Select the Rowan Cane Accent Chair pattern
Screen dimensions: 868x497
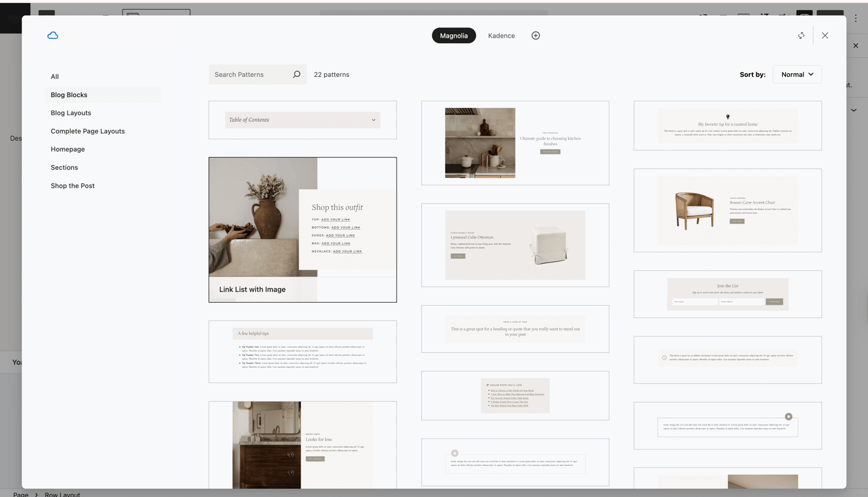[x=727, y=211]
